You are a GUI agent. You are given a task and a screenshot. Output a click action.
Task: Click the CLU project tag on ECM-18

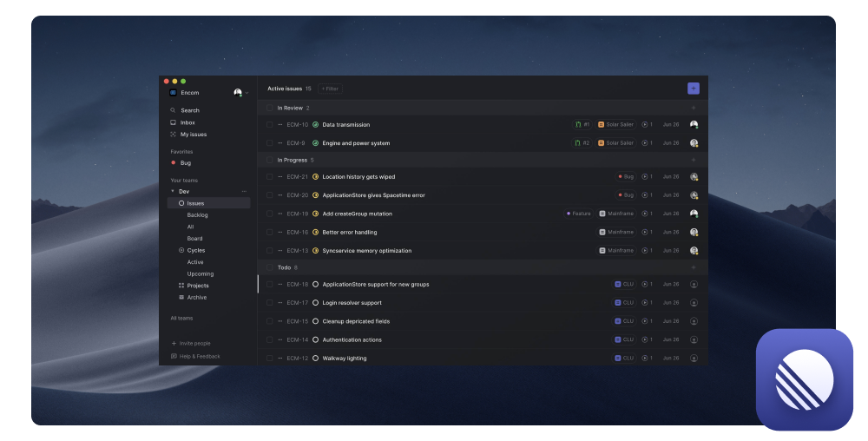[x=624, y=284]
